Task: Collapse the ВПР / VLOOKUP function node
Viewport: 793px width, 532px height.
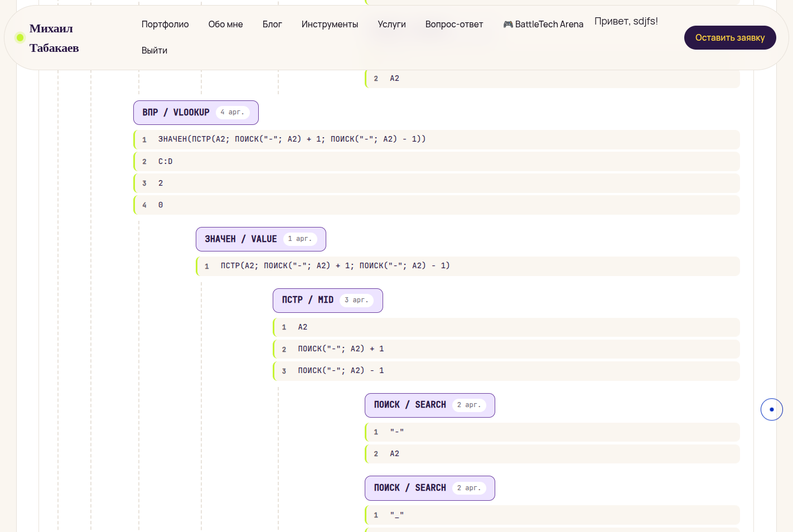Action: coord(196,113)
